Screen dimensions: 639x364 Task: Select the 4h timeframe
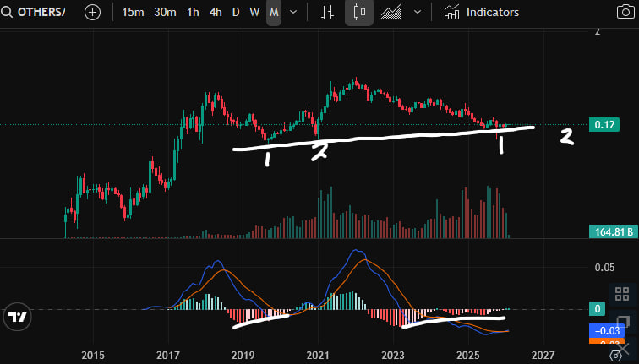216,12
